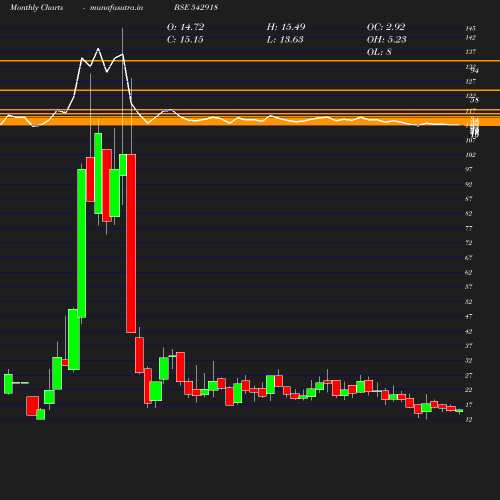Click the 42 price axis label
Image resolution: width=500 pixels, height=500 pixels.
point(469,331)
